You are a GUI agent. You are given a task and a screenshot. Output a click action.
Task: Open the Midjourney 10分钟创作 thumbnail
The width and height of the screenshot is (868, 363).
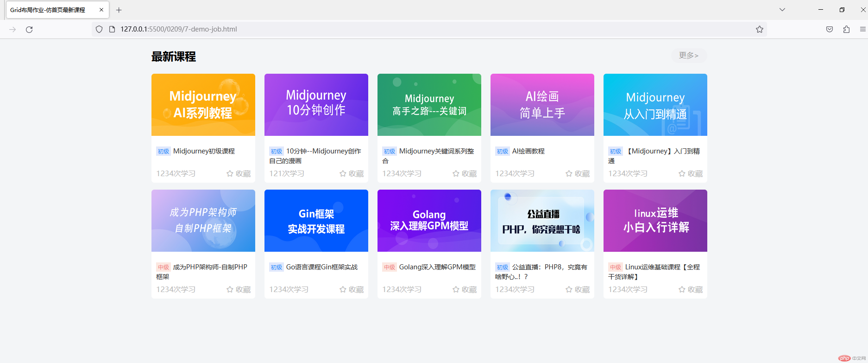316,105
